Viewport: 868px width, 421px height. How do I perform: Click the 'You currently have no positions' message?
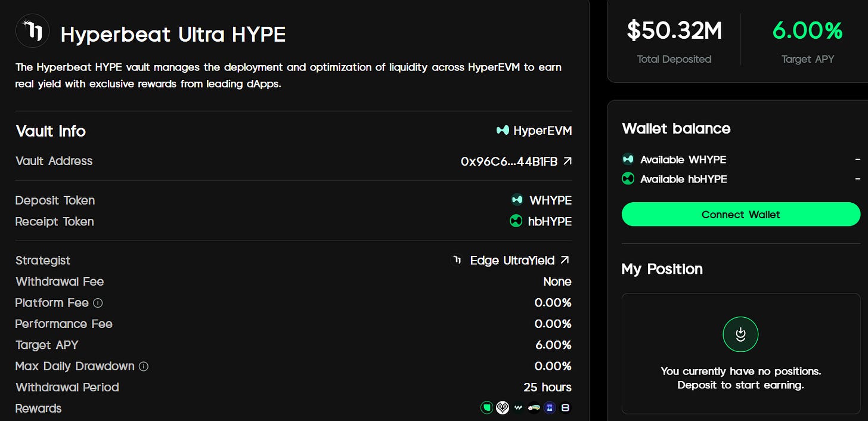pos(741,371)
